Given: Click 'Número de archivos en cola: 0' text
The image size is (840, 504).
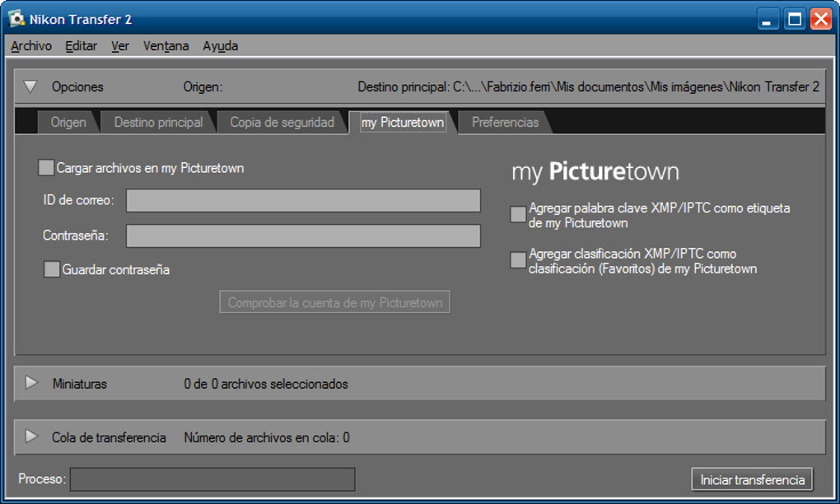Looking at the screenshot, I should 267,437.
